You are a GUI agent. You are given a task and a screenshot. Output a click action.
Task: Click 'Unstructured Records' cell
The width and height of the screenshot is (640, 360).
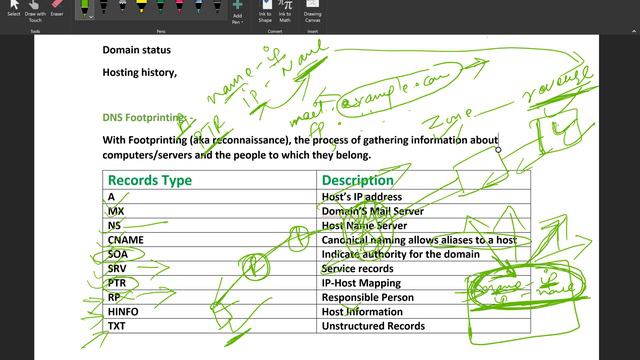click(423, 326)
